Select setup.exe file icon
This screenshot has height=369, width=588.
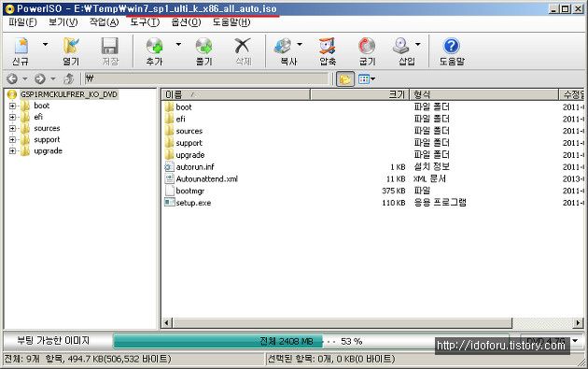(x=170, y=203)
